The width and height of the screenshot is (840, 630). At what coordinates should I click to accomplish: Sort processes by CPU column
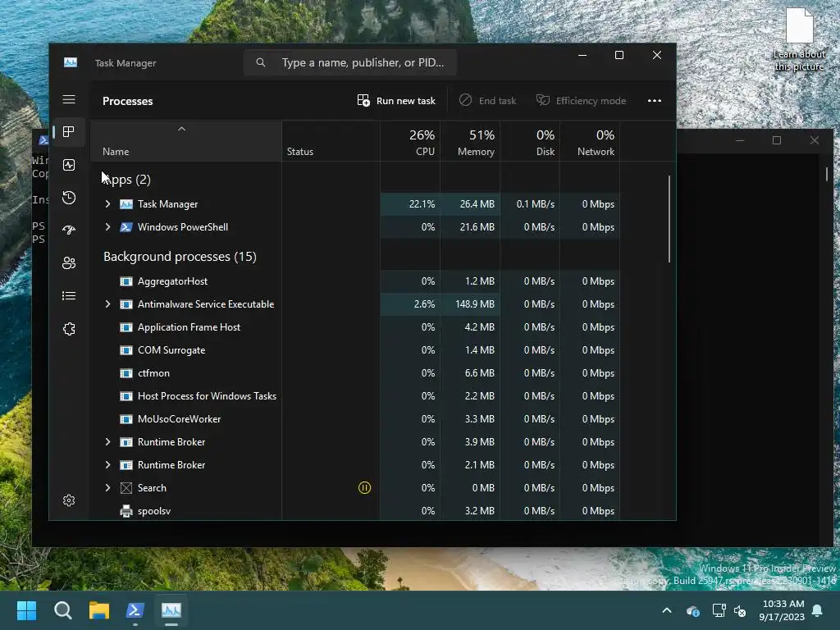point(410,141)
